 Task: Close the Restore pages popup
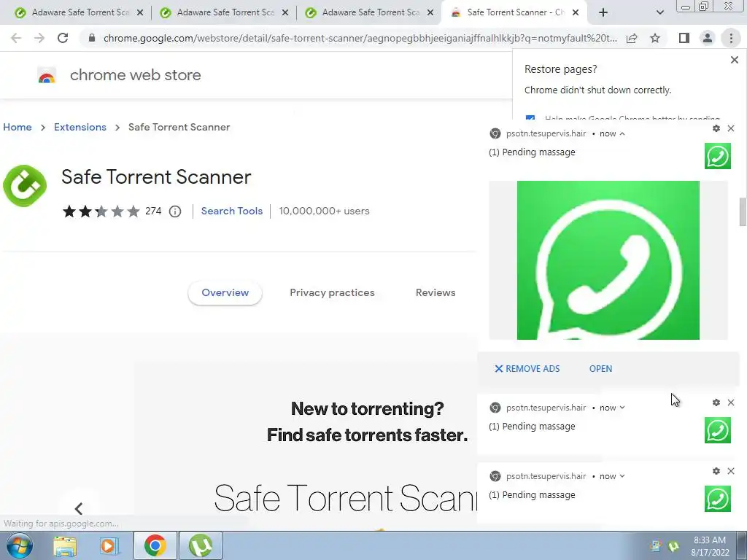tap(734, 60)
